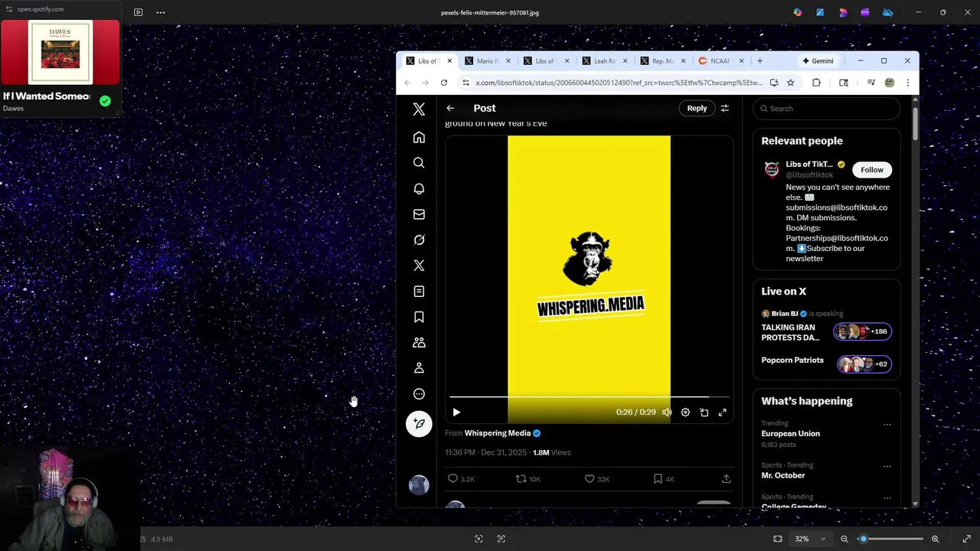Repost the post with 10K reposts
Screen dimensions: 980x551
[x=528, y=479]
